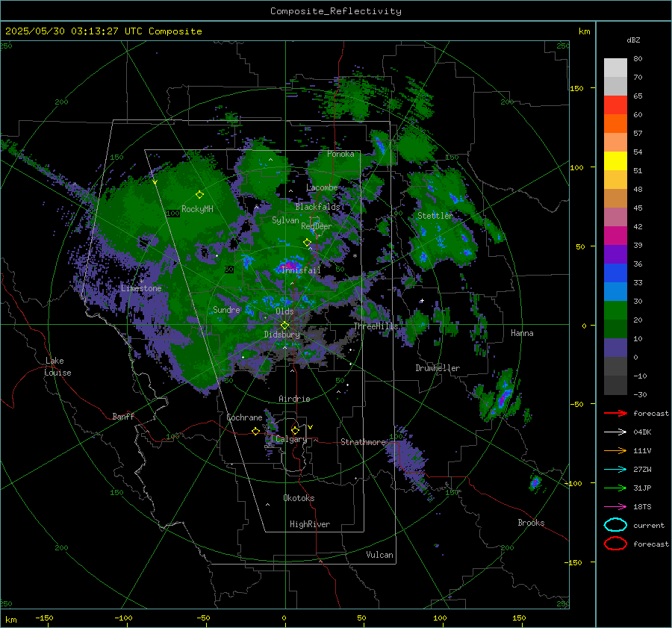
Task: Click the green 31JP arrow icon
Action: tap(615, 488)
